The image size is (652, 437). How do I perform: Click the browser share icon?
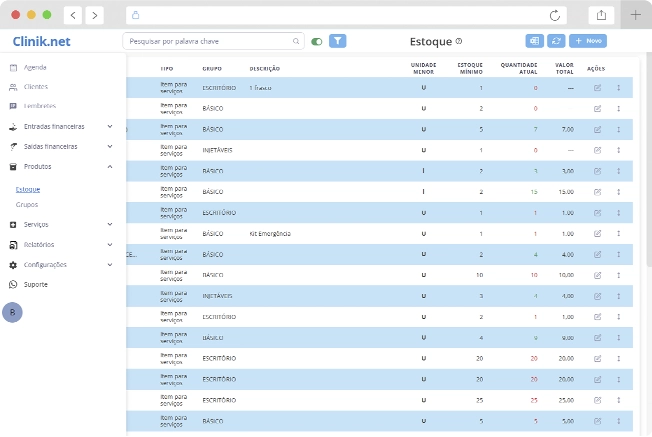click(601, 15)
